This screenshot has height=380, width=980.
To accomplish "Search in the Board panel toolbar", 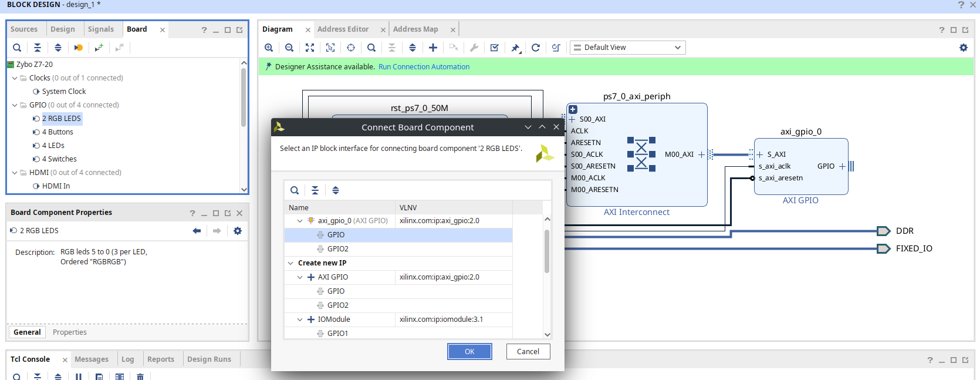I will point(17,48).
